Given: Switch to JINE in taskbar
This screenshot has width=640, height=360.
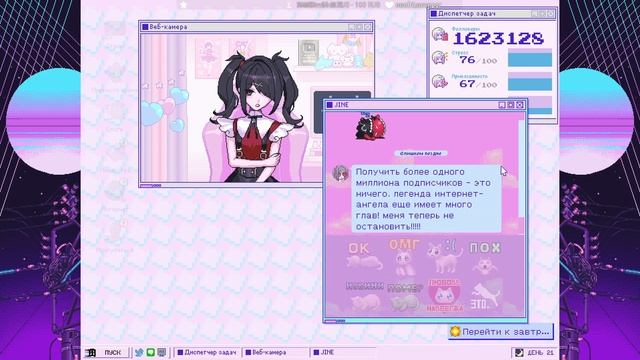Looking at the screenshot, I should (x=343, y=352).
